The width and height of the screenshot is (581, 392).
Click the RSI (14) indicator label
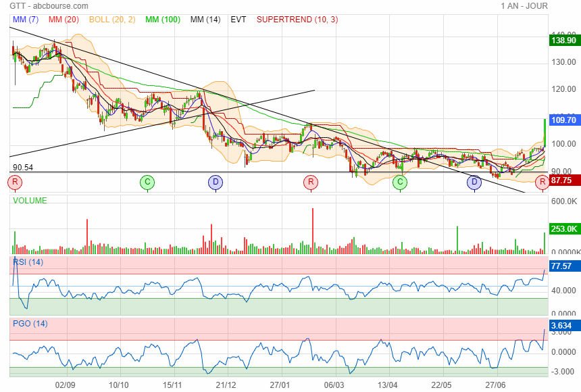(28, 262)
